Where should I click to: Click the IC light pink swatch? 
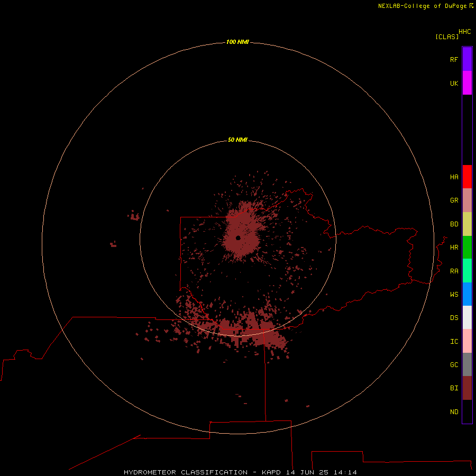[x=467, y=341]
